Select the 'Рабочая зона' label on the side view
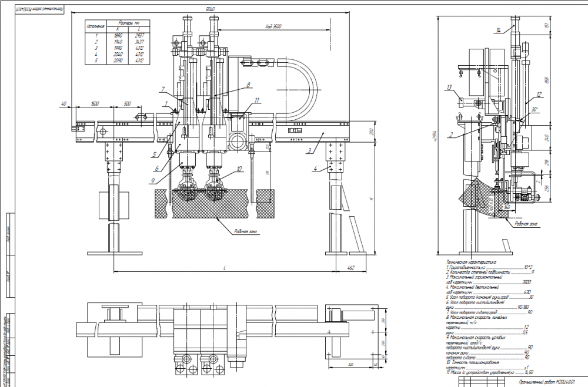This screenshot has width=588, height=387. (x=526, y=224)
